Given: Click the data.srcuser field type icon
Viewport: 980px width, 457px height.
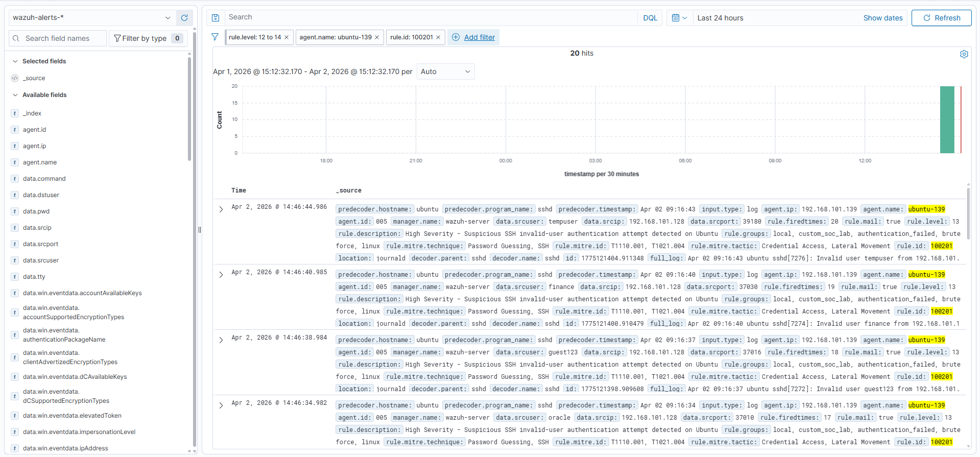Looking at the screenshot, I should tap(15, 260).
